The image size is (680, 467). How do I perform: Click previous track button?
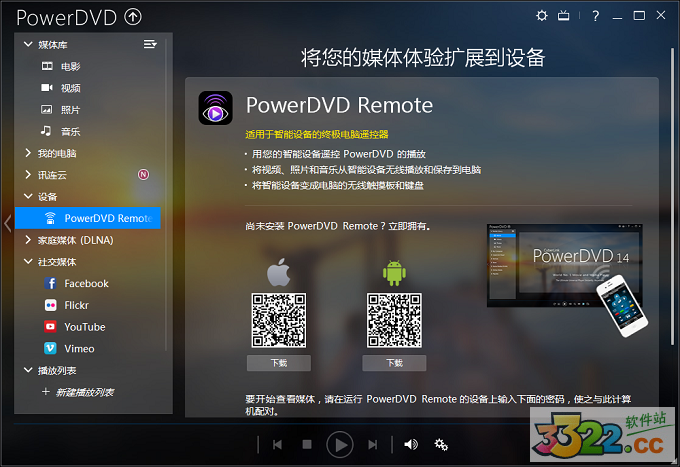[x=278, y=444]
